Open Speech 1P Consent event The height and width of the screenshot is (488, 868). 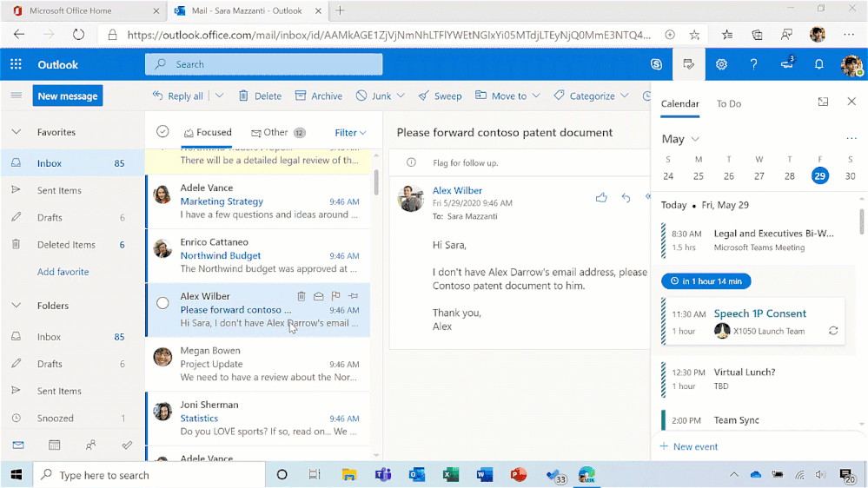tap(754, 321)
